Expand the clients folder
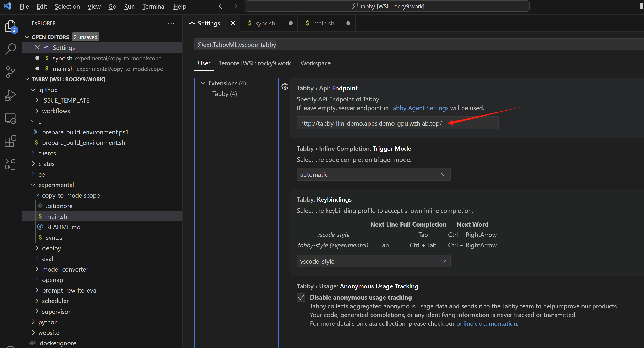Screen dimensions: 644x348 tap(47, 153)
